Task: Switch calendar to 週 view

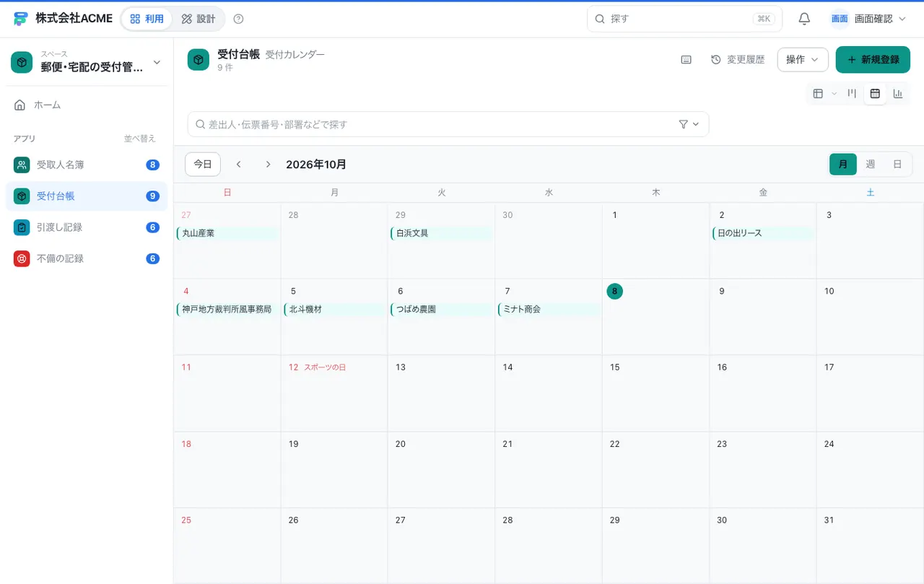Action: [x=870, y=164]
